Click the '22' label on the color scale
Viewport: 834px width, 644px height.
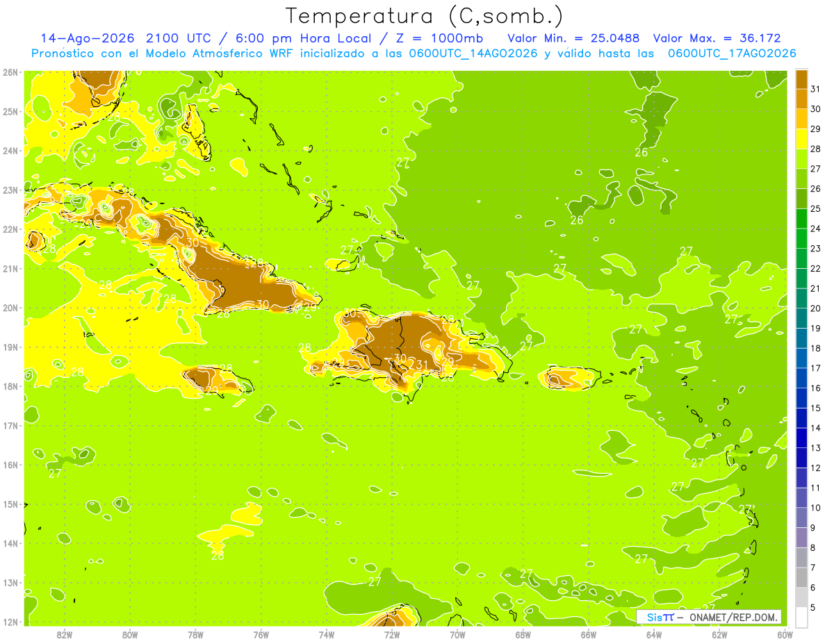pyautogui.click(x=816, y=268)
